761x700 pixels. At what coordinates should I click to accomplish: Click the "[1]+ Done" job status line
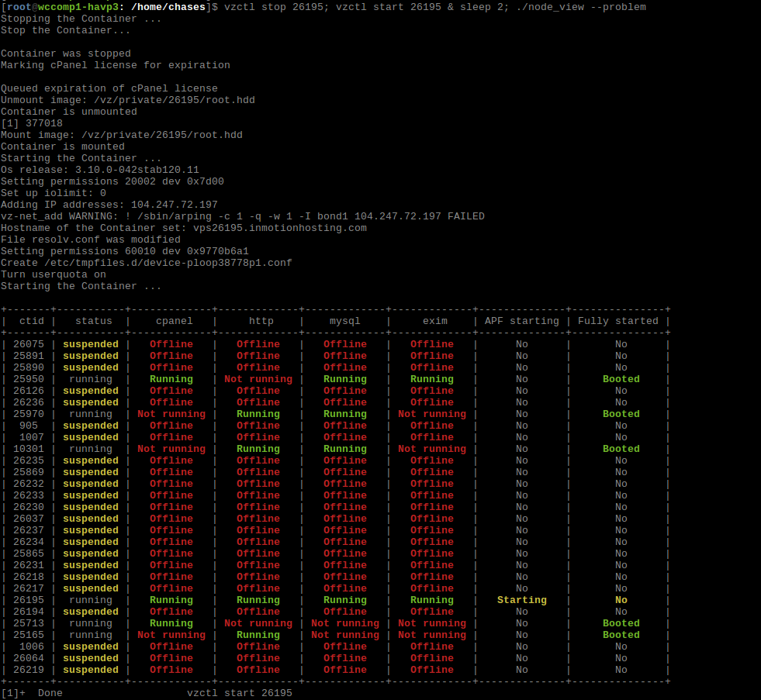tap(32, 693)
